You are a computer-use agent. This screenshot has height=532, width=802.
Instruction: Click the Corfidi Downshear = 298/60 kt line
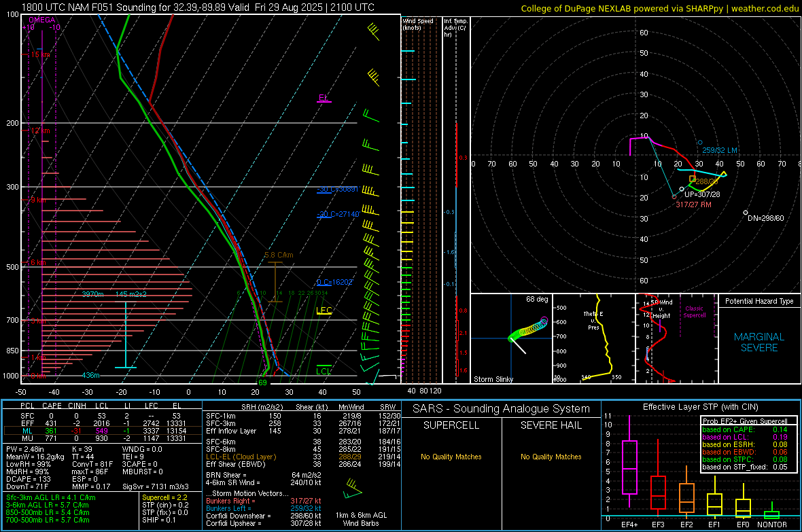(264, 516)
